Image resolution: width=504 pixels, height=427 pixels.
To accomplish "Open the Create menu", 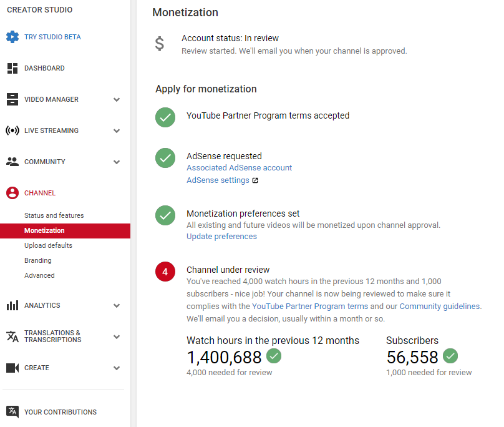I will [x=37, y=368].
